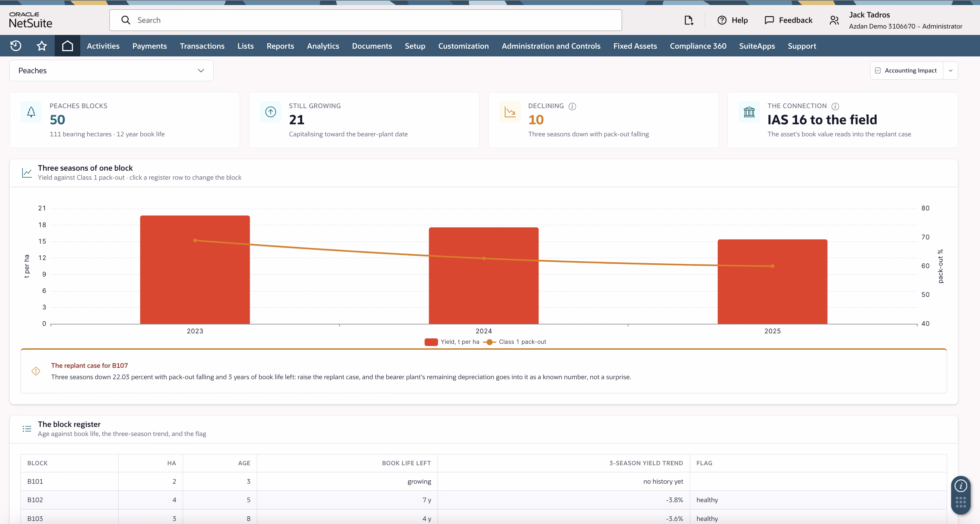The image size is (980, 524).
Task: Select the B103 block row
Action: [484, 518]
